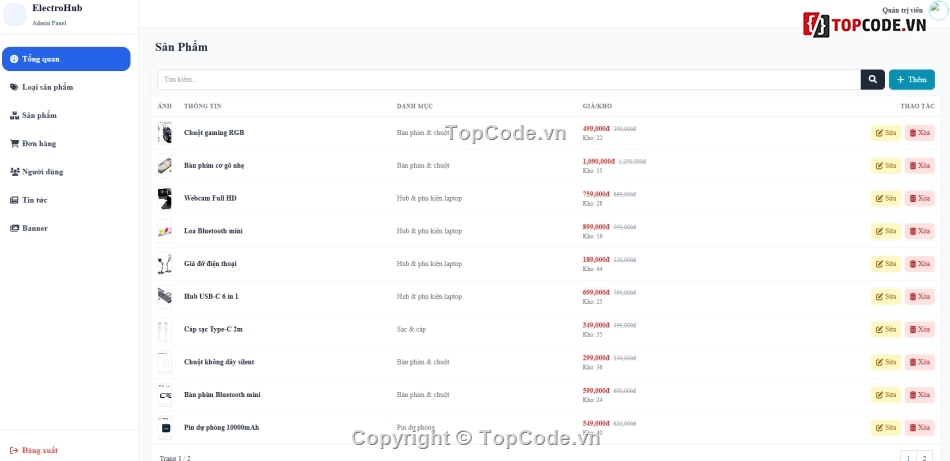Screen dimensions: 950x461
Task: Click the ElectroHub logo square
Action: tap(15, 14)
